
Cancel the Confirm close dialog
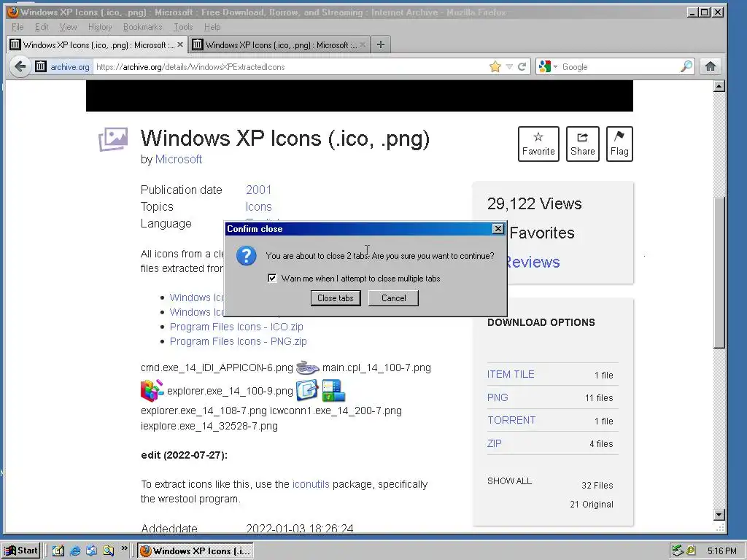coord(393,298)
